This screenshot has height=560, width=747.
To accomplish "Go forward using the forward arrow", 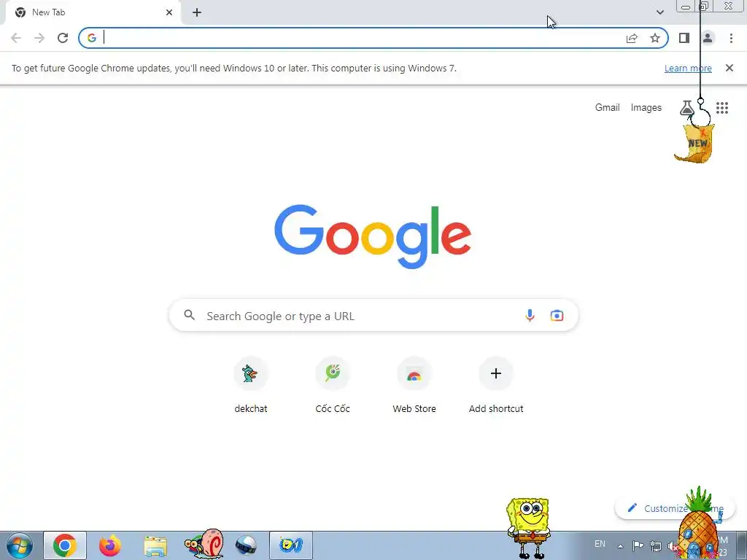I will [x=39, y=38].
